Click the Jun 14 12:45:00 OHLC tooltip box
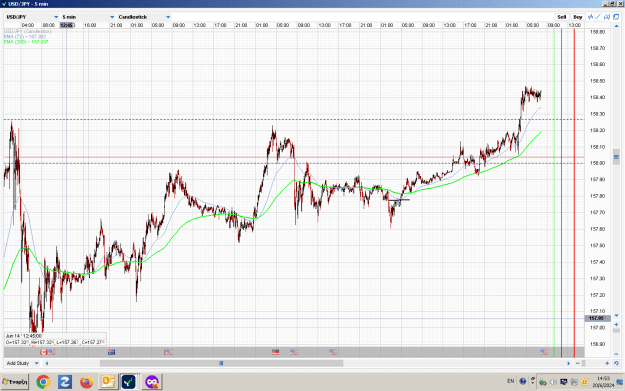Viewport: 625px width, 391px height. [55, 339]
